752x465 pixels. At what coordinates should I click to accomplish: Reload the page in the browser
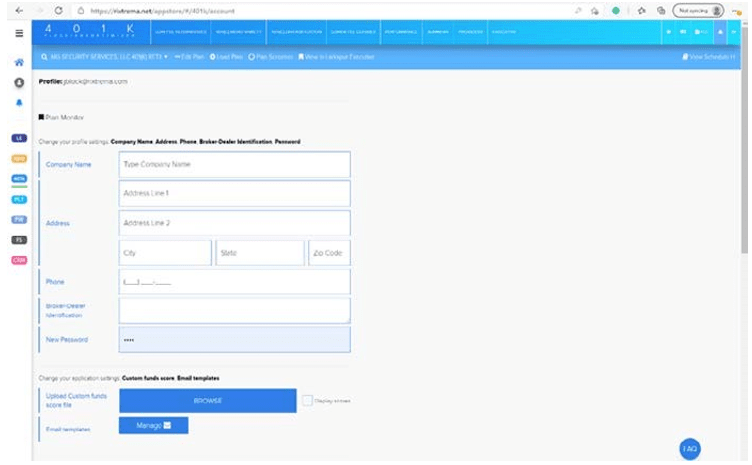coord(59,10)
